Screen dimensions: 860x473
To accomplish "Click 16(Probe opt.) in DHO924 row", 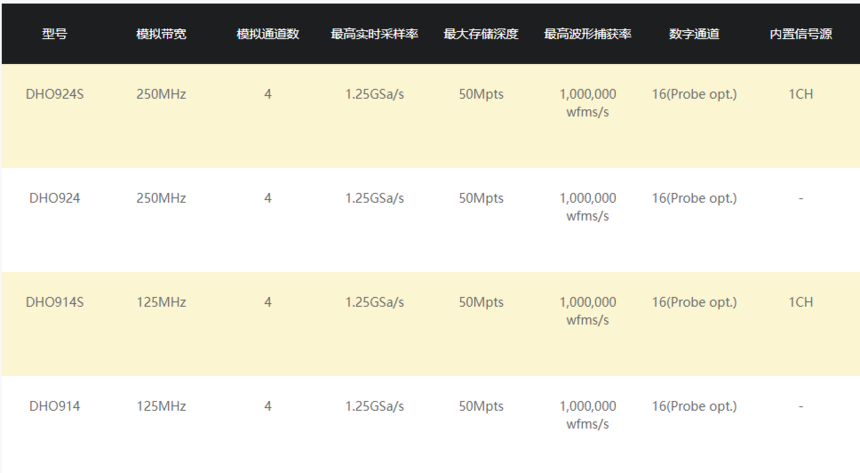I will tap(694, 198).
